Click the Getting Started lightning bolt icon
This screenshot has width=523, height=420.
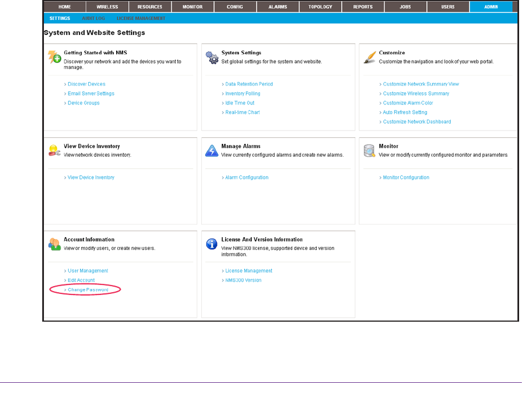pos(54,57)
